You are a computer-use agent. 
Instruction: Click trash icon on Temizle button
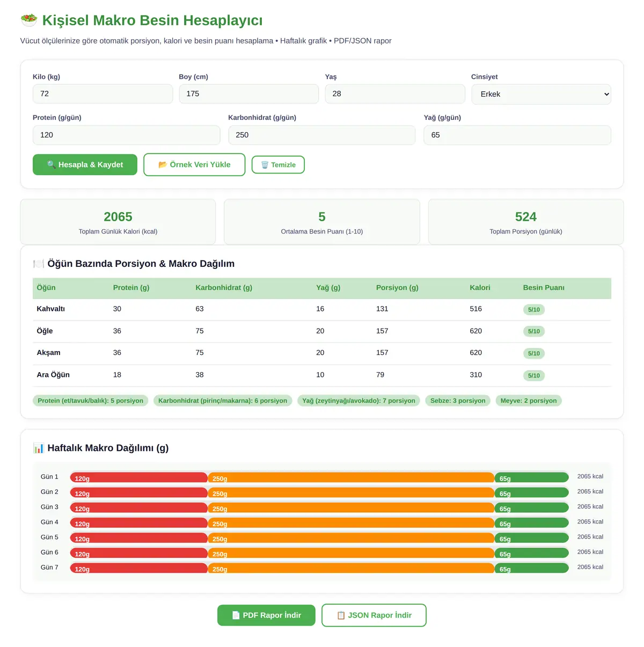265,165
